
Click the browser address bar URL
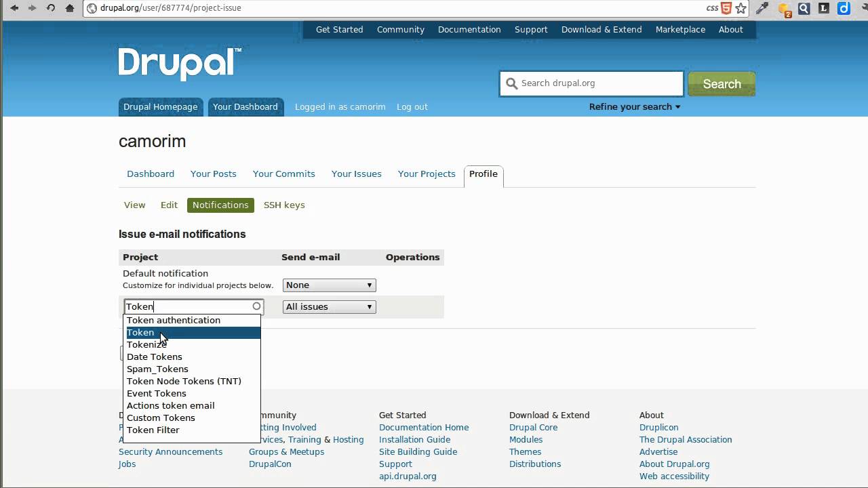point(171,8)
